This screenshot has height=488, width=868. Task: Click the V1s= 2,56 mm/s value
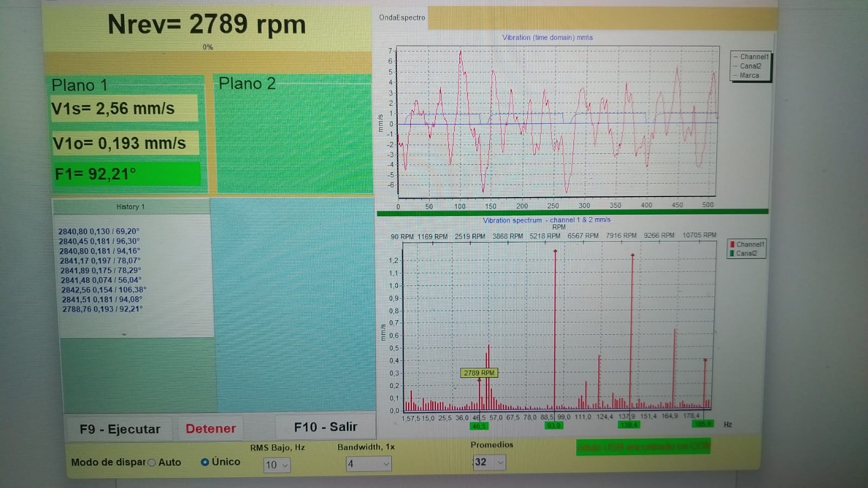click(124, 109)
